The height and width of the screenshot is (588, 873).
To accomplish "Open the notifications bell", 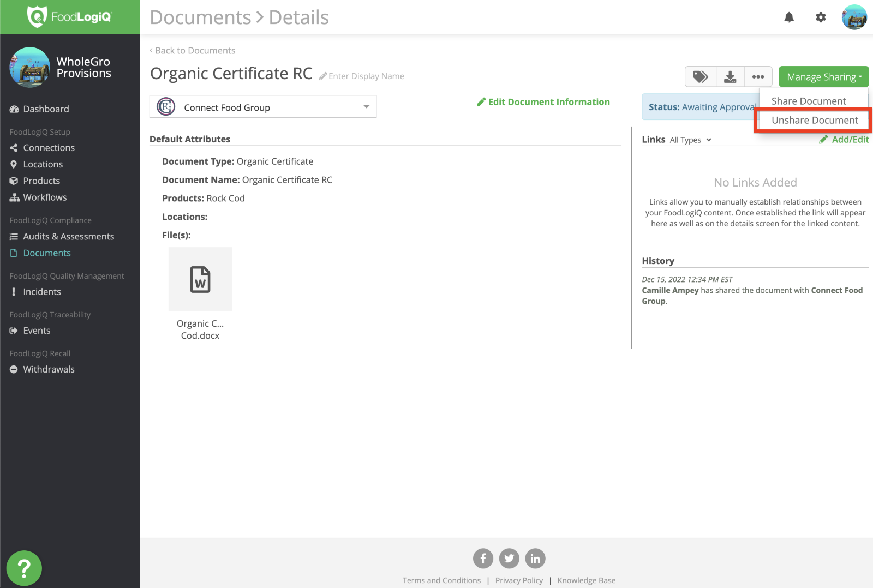I will 789,17.
